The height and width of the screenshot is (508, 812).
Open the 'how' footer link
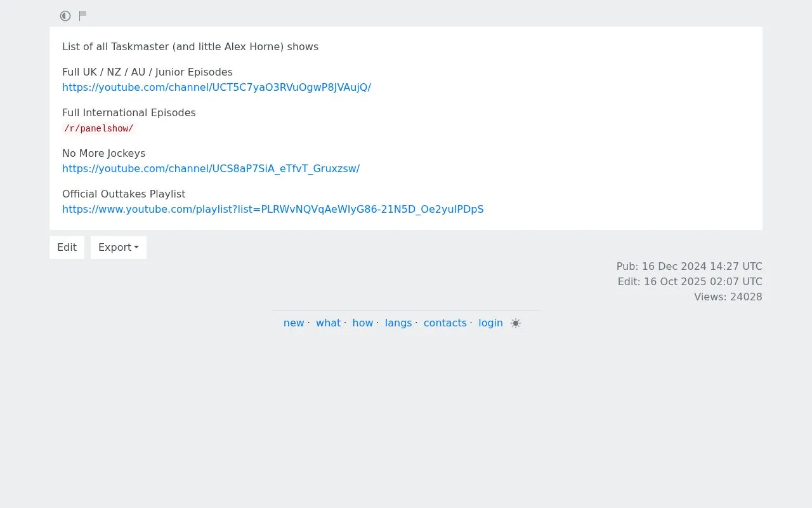[363, 323]
